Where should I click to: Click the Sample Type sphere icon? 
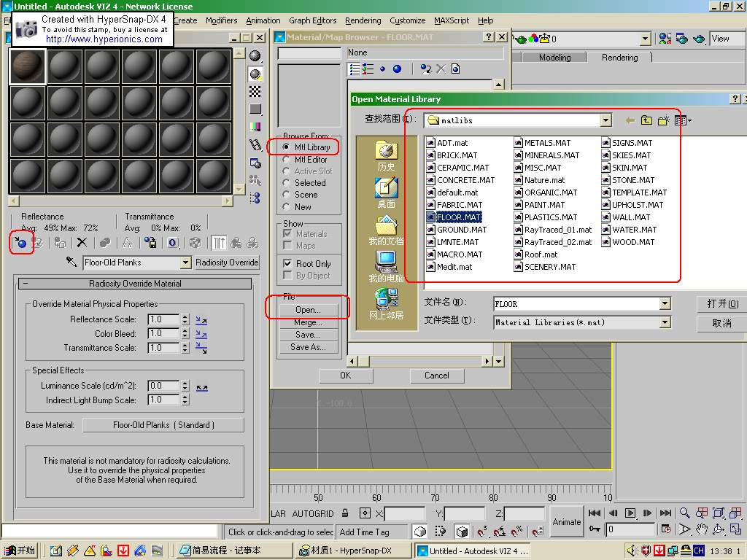pos(255,56)
